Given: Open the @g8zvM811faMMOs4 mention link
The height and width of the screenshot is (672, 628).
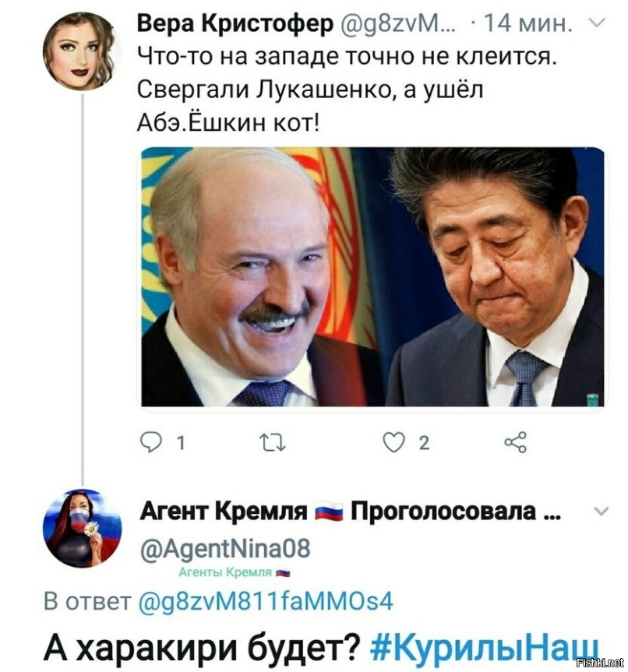Looking at the screenshot, I should (266, 601).
